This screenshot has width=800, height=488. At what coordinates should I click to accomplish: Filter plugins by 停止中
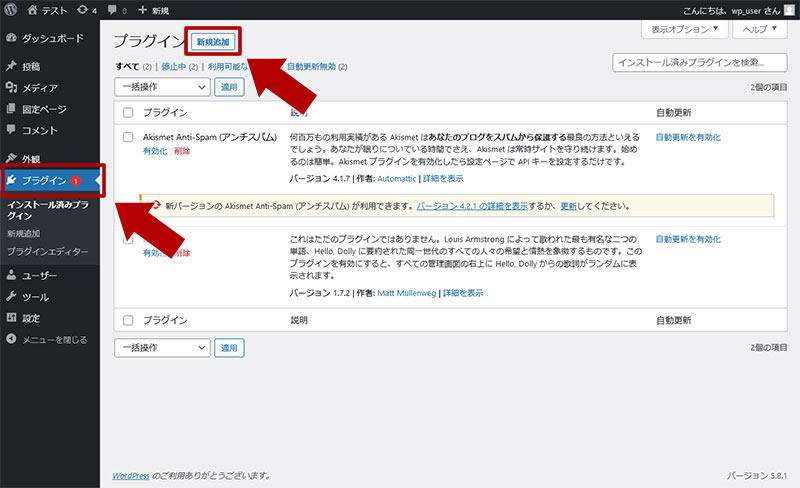173,66
